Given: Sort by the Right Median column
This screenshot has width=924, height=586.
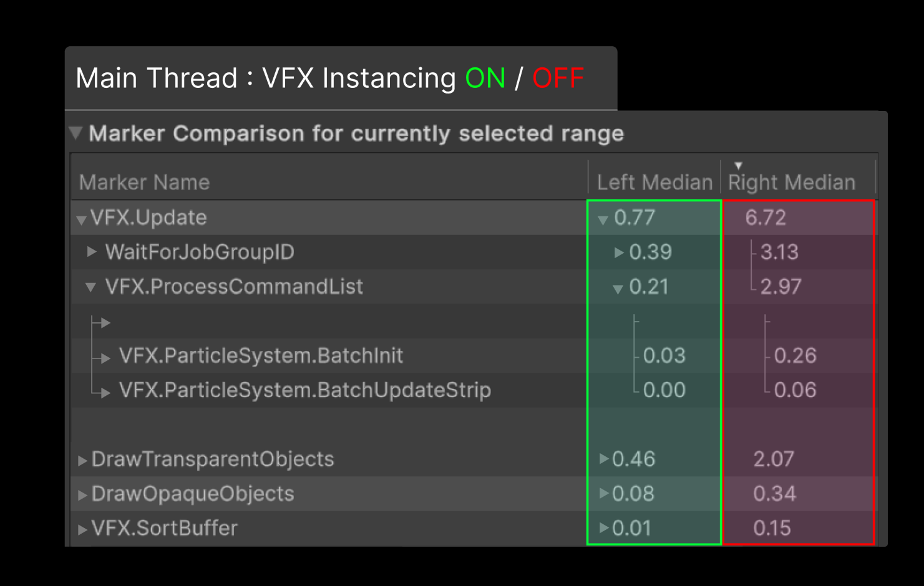Looking at the screenshot, I should (791, 182).
